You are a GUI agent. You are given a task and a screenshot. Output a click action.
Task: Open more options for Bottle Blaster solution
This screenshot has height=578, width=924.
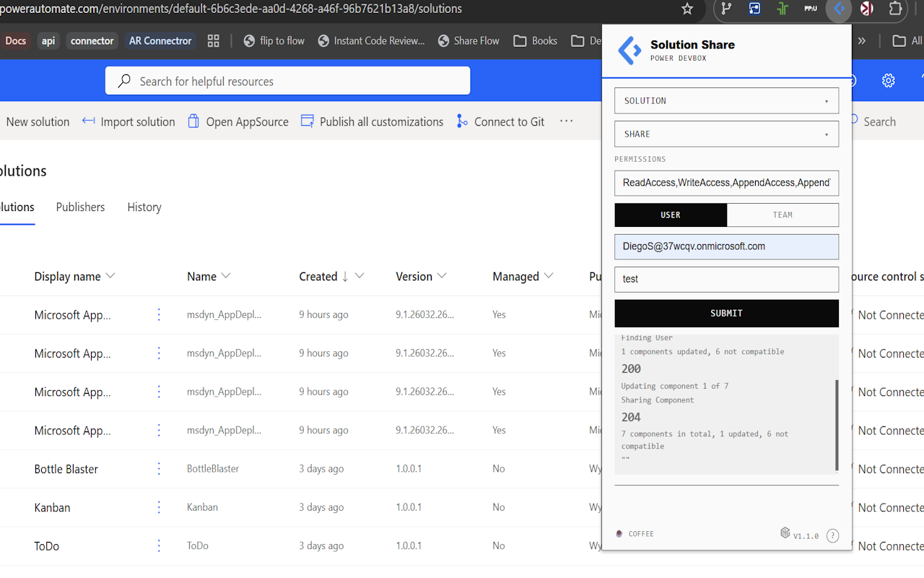point(159,469)
